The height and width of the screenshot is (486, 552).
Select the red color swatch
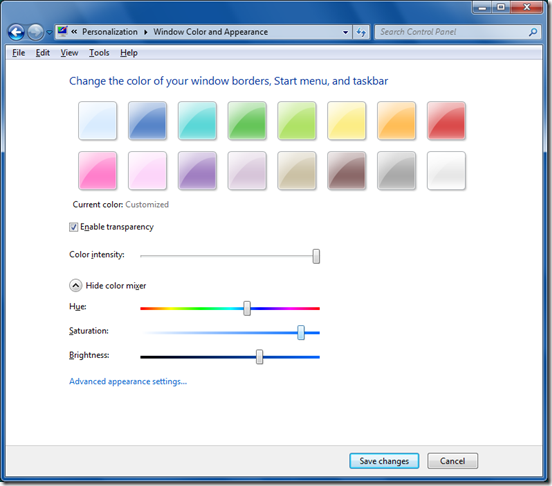tap(446, 121)
